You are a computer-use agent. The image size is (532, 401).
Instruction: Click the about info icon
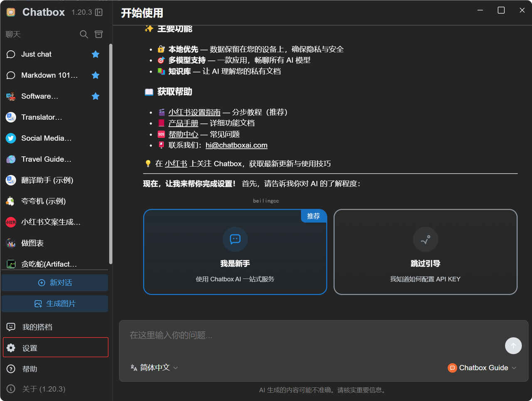pyautogui.click(x=11, y=389)
